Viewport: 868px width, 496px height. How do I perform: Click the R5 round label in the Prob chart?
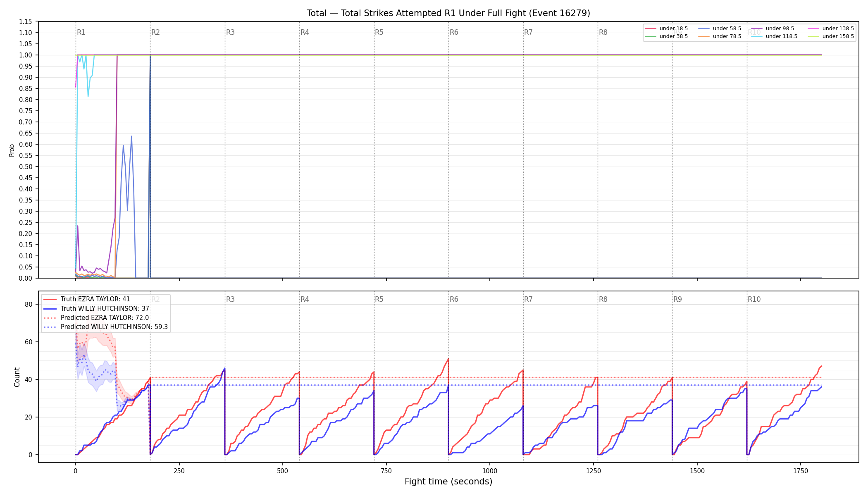(x=379, y=32)
